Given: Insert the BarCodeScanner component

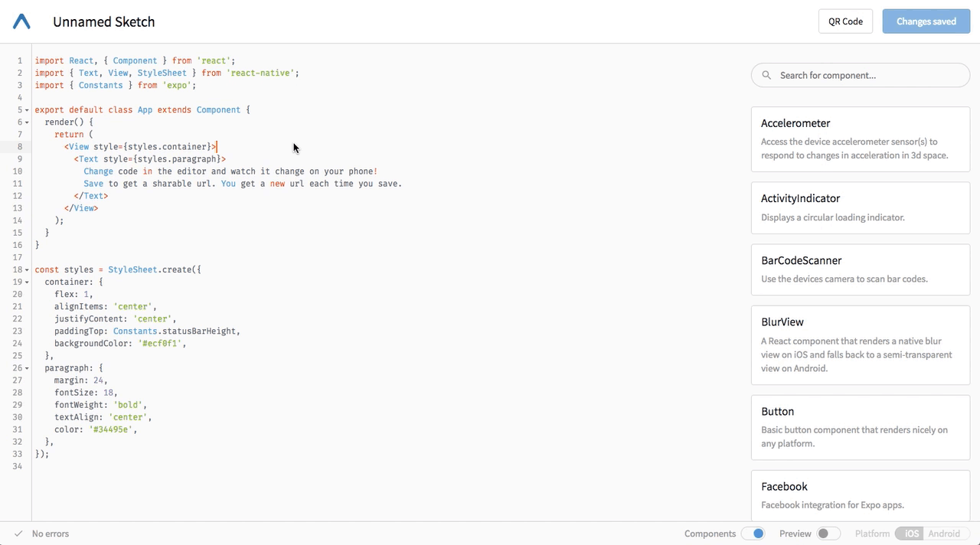Looking at the screenshot, I should pos(861,269).
